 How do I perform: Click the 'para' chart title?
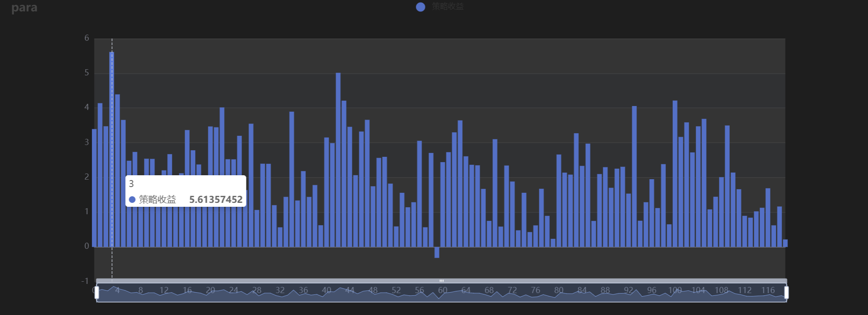coord(24,8)
